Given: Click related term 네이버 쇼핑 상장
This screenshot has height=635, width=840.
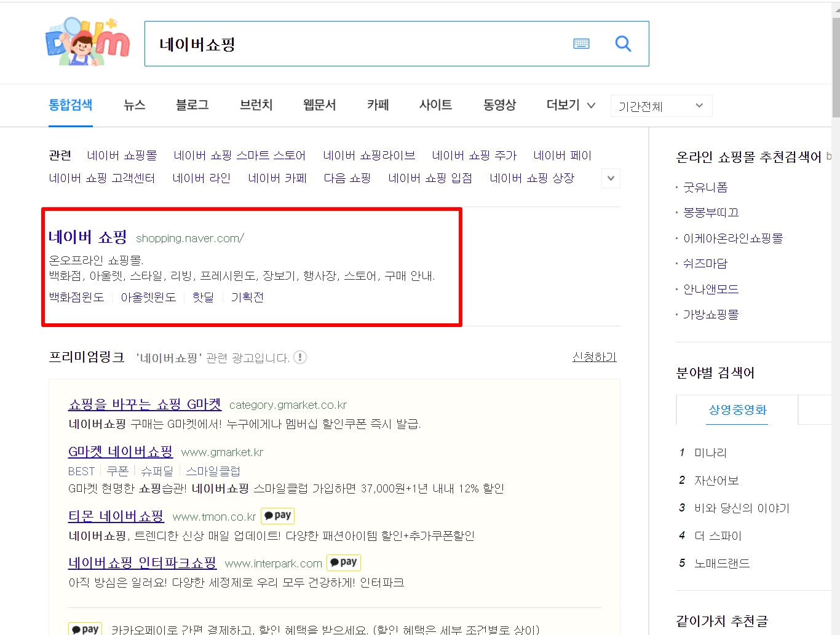Looking at the screenshot, I should click(x=532, y=178).
